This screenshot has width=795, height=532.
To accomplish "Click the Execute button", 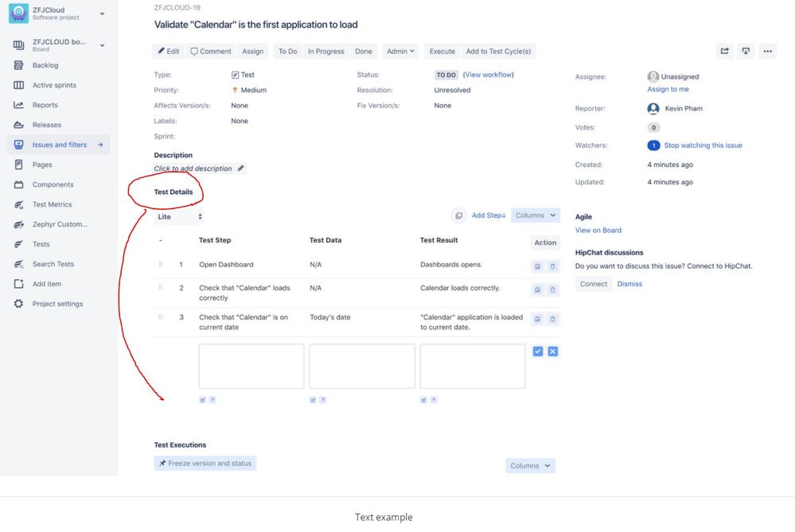I will click(x=442, y=51).
